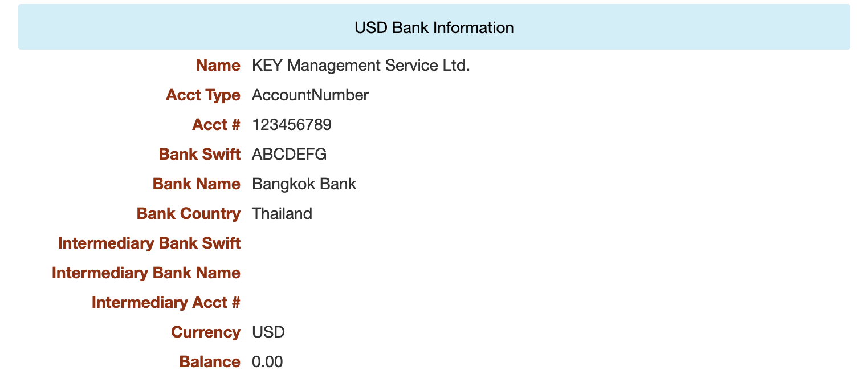Click the USD currency value

[268, 332]
